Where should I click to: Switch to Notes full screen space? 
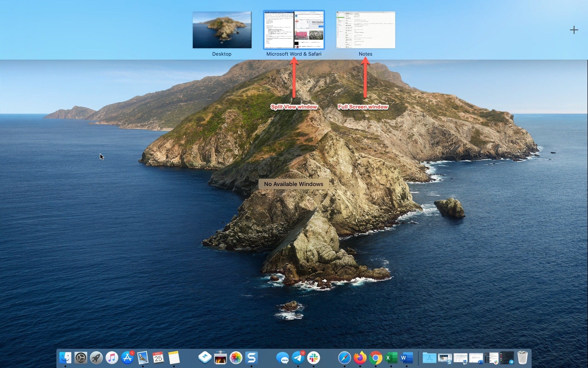pyautogui.click(x=365, y=30)
